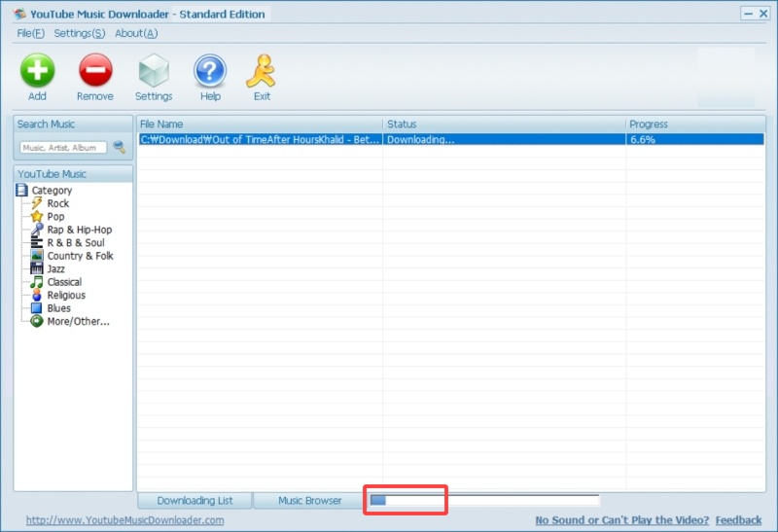Open No Sound or Can't Play link
This screenshot has height=532, width=778.
[622, 520]
